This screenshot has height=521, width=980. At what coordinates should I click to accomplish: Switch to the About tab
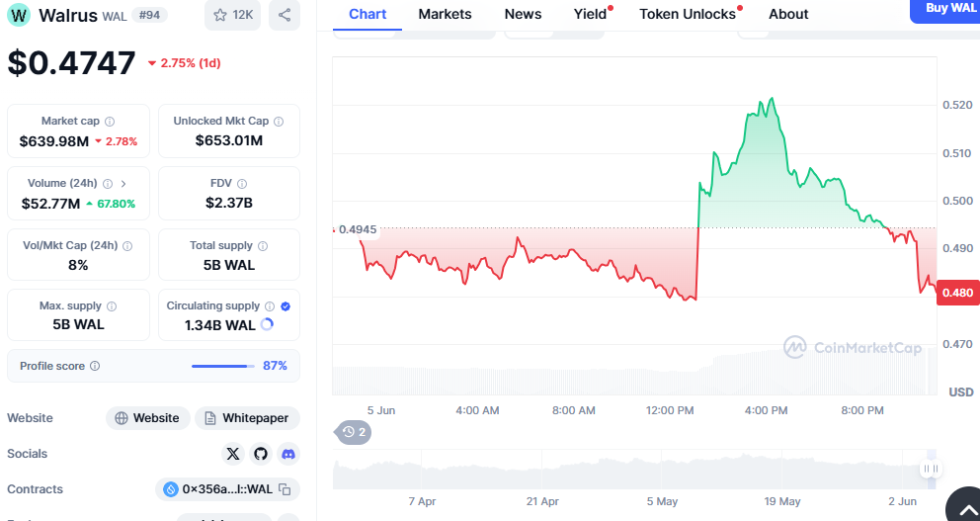(x=788, y=14)
